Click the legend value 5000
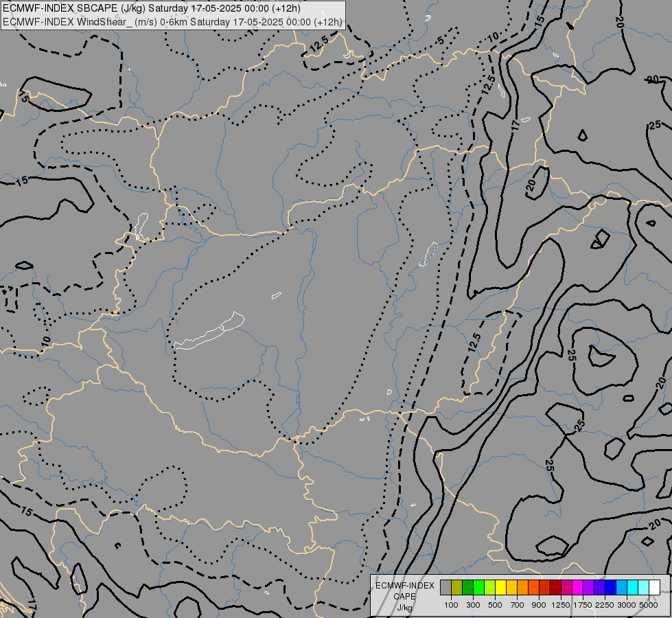Image resolution: width=672 pixels, height=618 pixels. coord(649,605)
